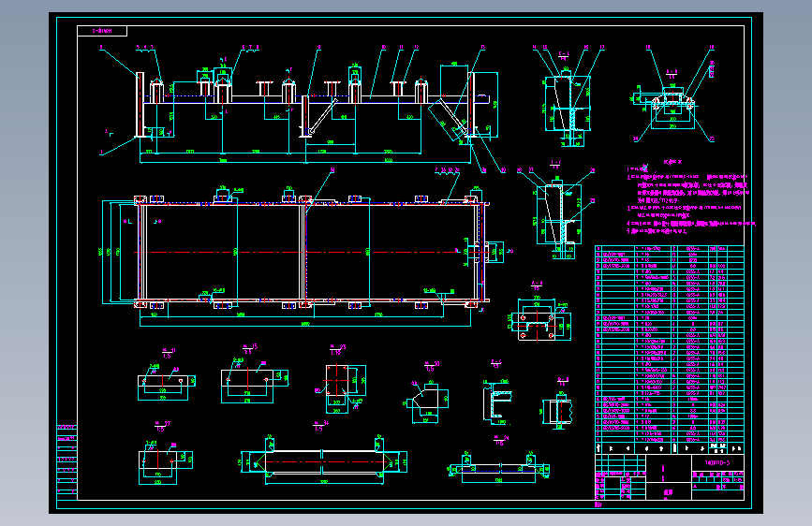Select the large plan view of the frame
The width and height of the screenshot is (812, 526).
click(305, 252)
